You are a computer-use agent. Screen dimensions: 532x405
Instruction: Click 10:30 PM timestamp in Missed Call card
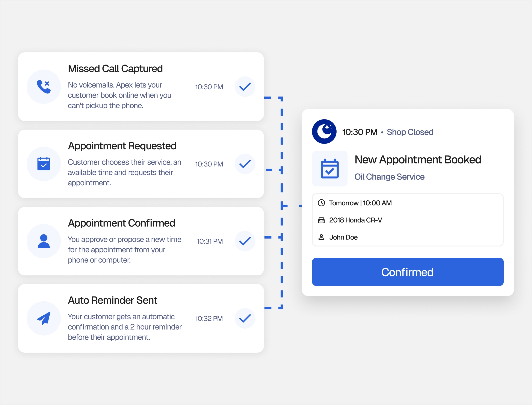(x=209, y=87)
